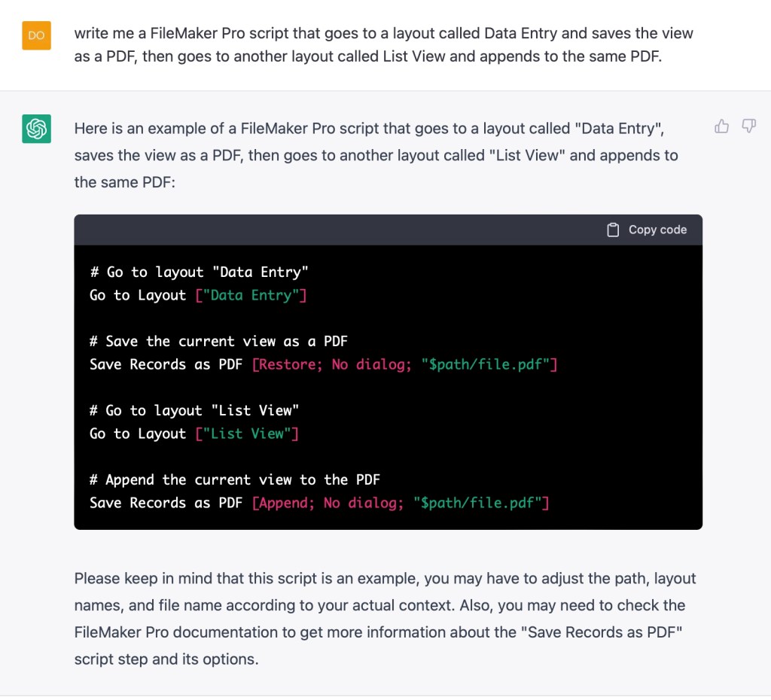Click the '# Append the current view to the PDF' comment
The image size is (771, 700).
click(x=235, y=479)
